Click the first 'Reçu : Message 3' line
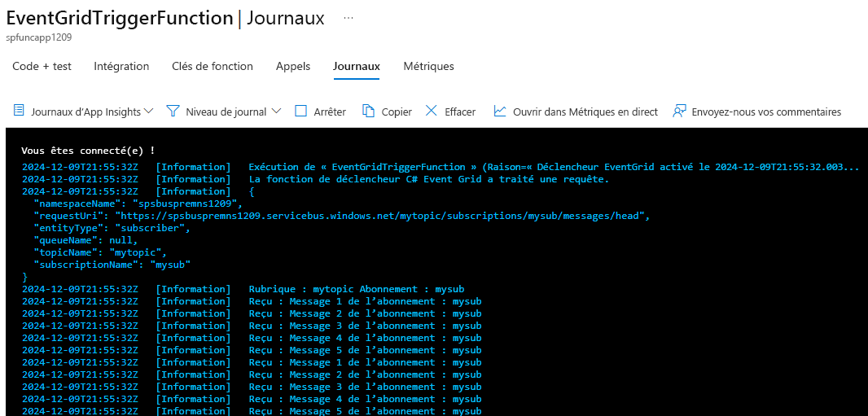Image resolution: width=868 pixels, height=416 pixels. coord(252,326)
